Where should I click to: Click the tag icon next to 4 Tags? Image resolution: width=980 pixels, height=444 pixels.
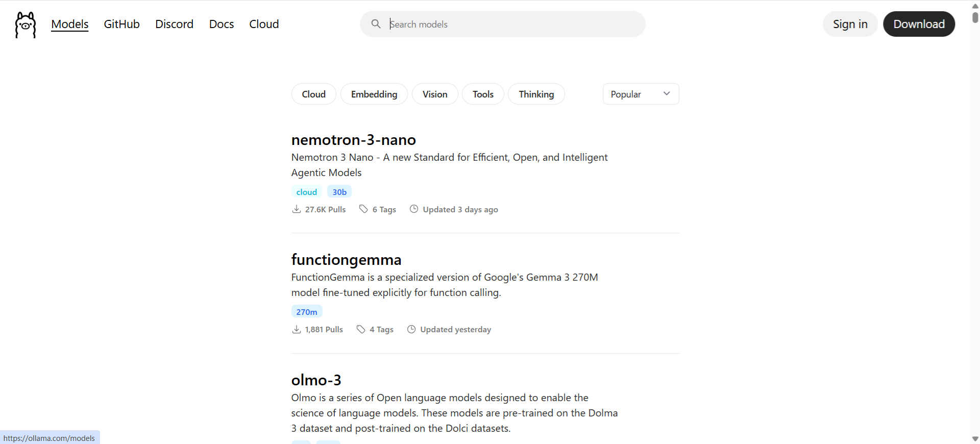pos(361,329)
